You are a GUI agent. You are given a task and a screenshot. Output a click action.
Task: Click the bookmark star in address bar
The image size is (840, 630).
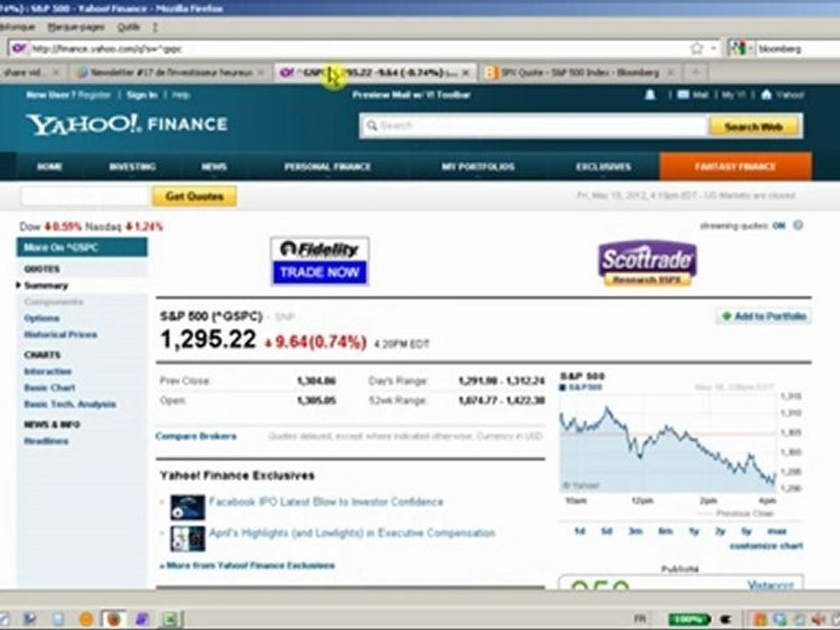[x=696, y=48]
